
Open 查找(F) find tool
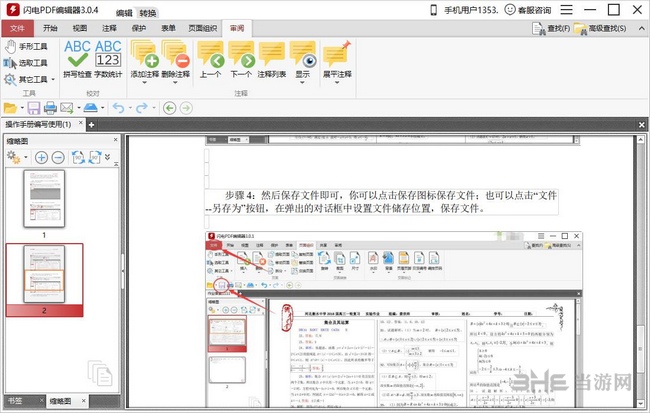coord(551,29)
